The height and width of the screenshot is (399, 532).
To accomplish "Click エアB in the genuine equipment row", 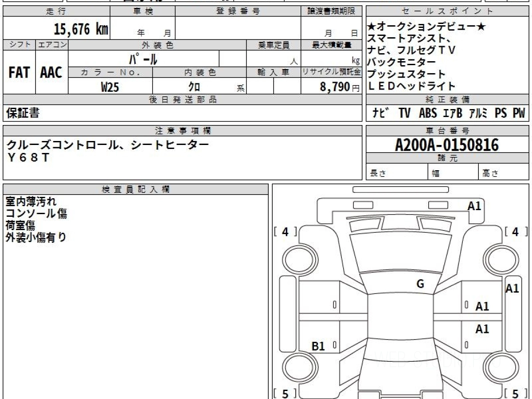I will pos(453,113).
